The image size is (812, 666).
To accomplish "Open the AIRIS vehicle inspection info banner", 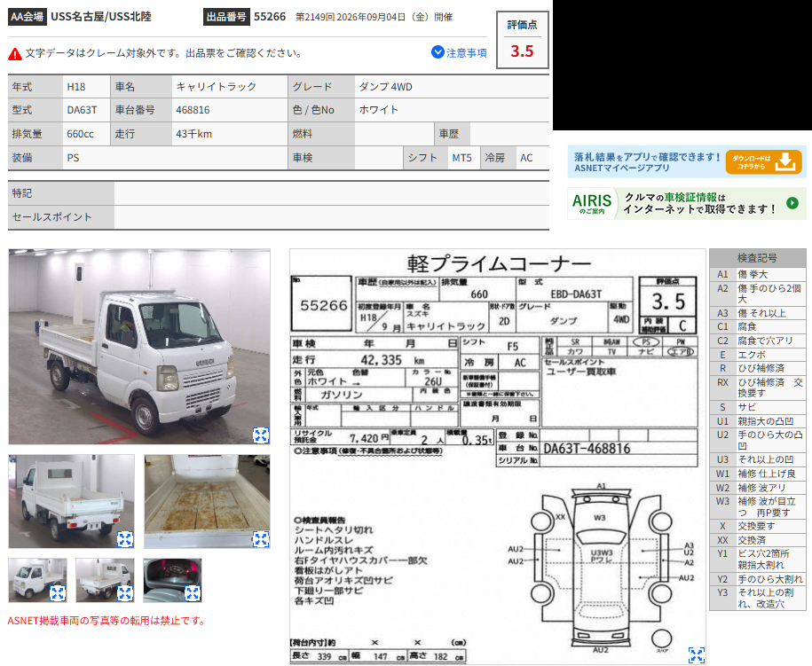I will click(x=687, y=203).
